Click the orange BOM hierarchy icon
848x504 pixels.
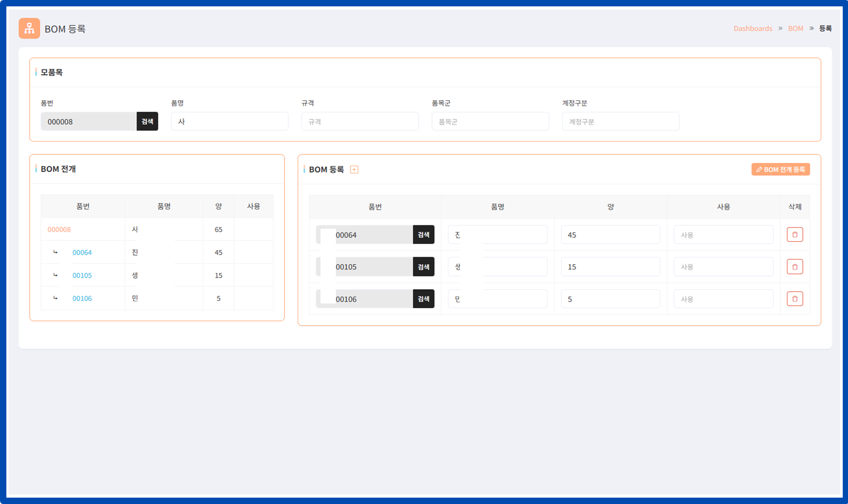point(29,29)
